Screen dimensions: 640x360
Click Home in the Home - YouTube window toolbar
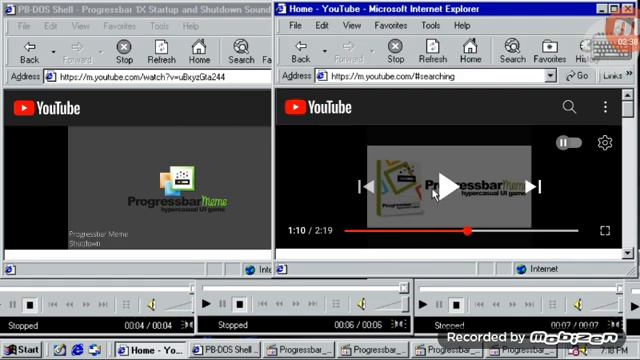(x=470, y=51)
